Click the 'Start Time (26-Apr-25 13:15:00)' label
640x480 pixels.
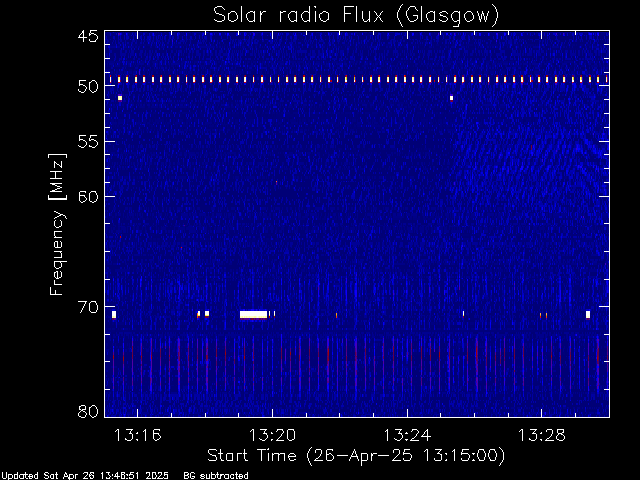(356, 456)
